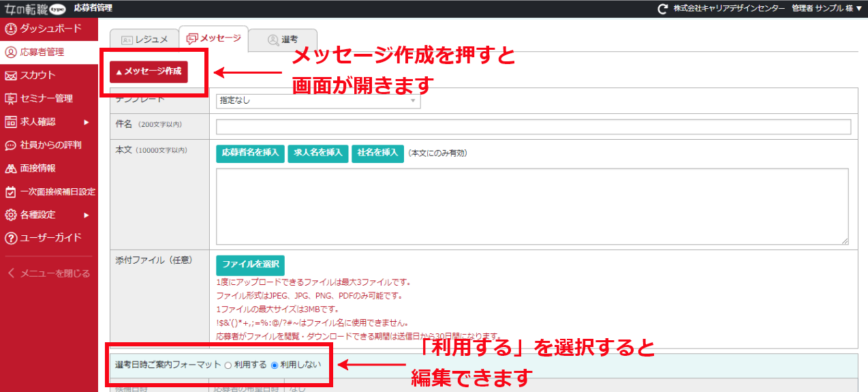
Task: Click the 件名 subject input field
Action: (x=533, y=127)
